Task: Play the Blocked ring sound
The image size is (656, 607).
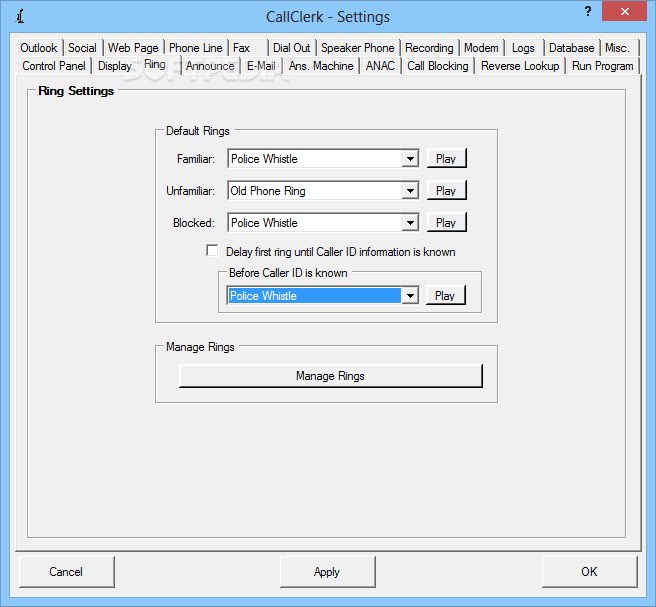Action: 446,223
